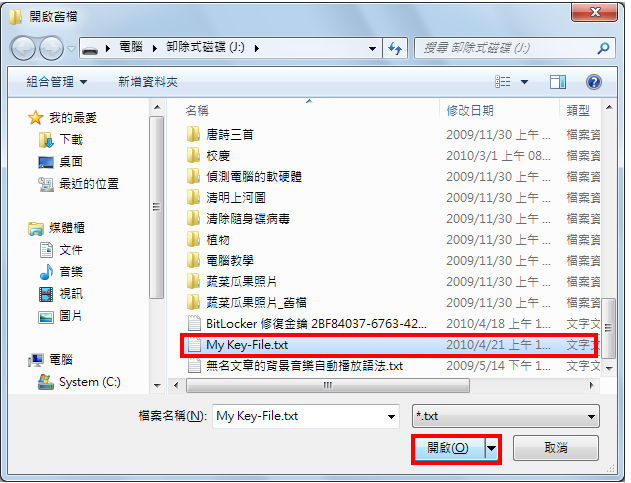Click the 取消 button
This screenshot has height=483, width=631.
pyautogui.click(x=556, y=448)
